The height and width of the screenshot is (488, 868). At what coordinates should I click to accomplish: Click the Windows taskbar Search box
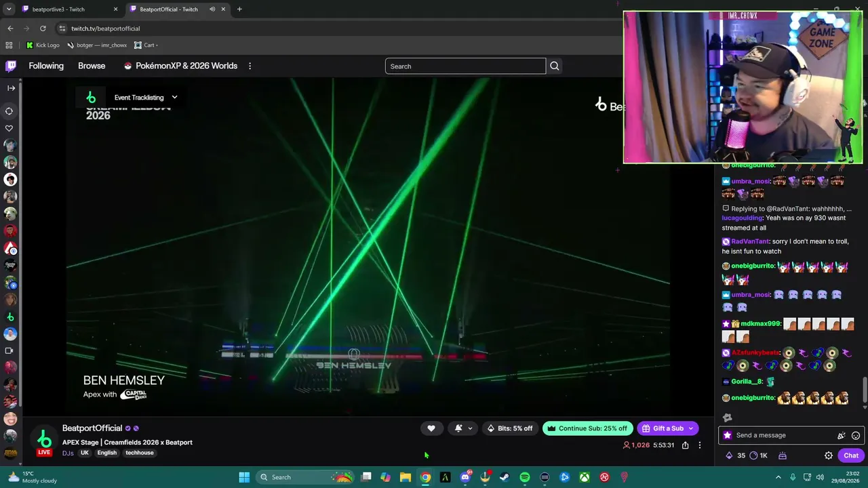pyautogui.click(x=307, y=477)
